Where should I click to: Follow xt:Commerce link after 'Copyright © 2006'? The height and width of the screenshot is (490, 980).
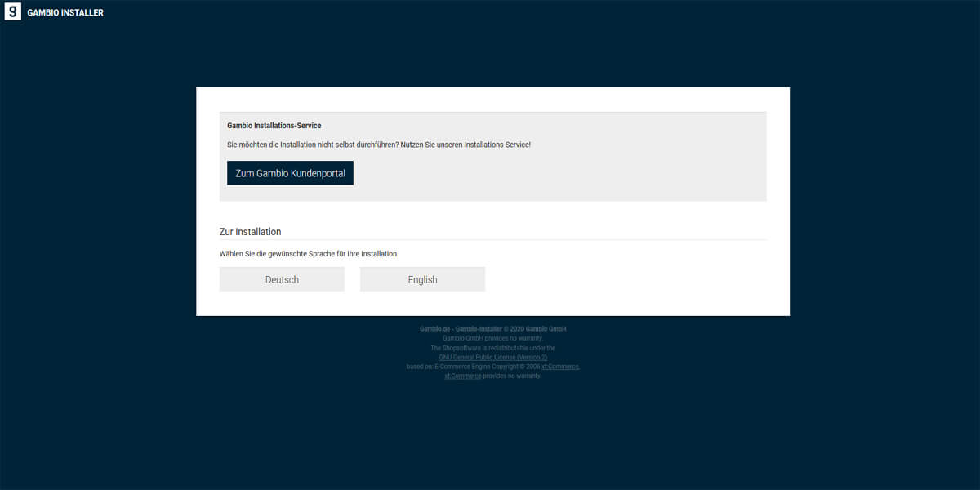[560, 367]
